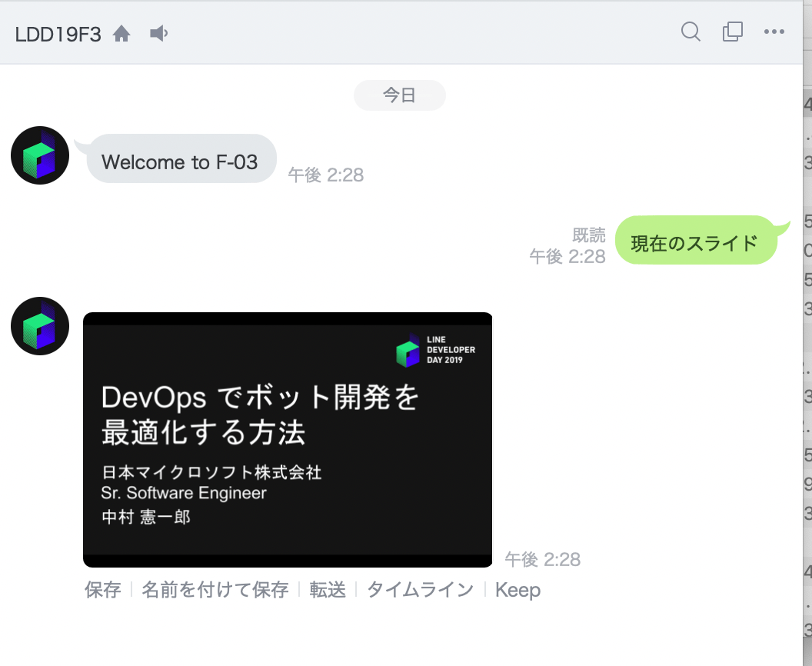Click 名前を付けて保存 link
The width and height of the screenshot is (812, 666).
[x=215, y=590]
